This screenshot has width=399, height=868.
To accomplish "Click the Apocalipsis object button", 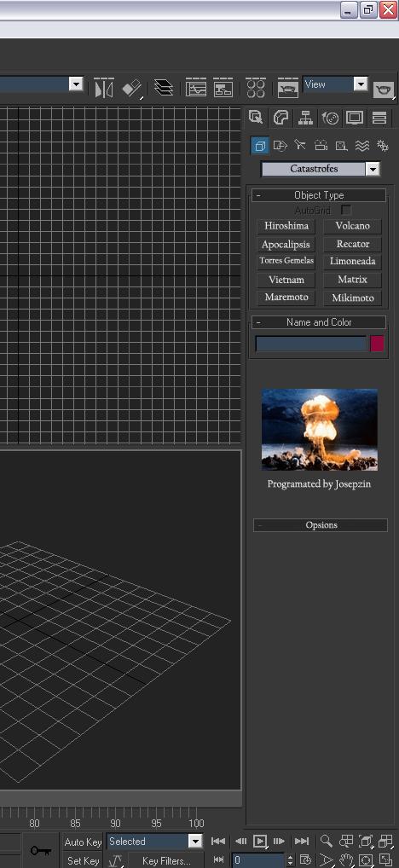I will 286,244.
